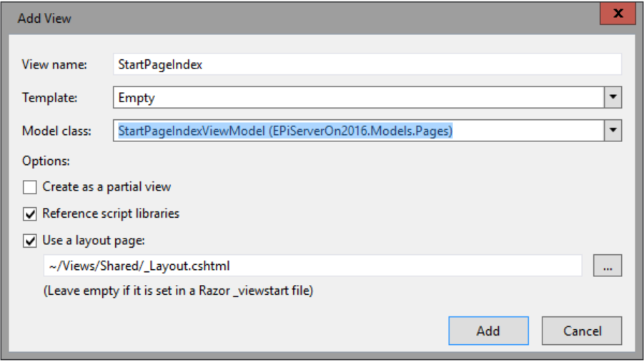The height and width of the screenshot is (362, 644).
Task: Expand the Template dropdown arrow
Action: (613, 97)
